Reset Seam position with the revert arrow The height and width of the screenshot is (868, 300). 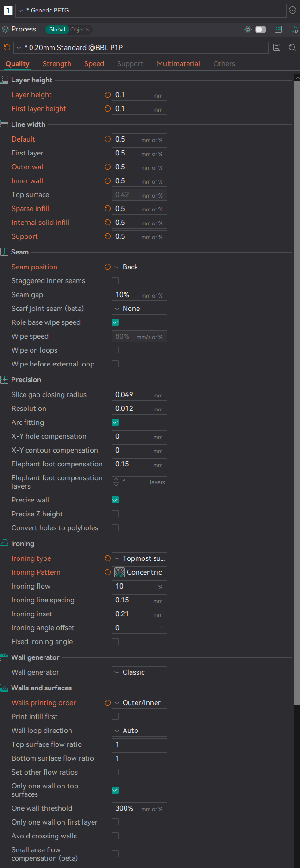(107, 267)
